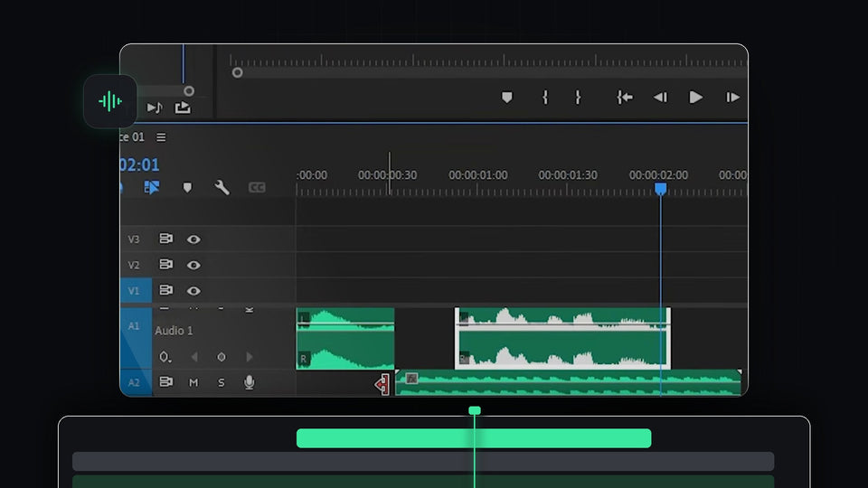Click the CC captions track icon
This screenshot has width=868, height=488.
coord(256,188)
